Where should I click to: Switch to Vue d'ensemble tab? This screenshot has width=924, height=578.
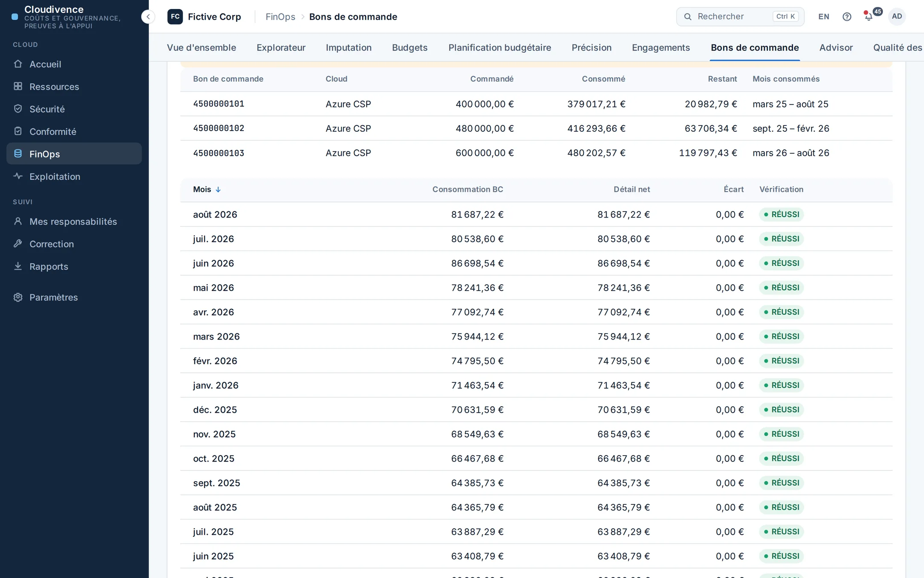tap(201, 48)
